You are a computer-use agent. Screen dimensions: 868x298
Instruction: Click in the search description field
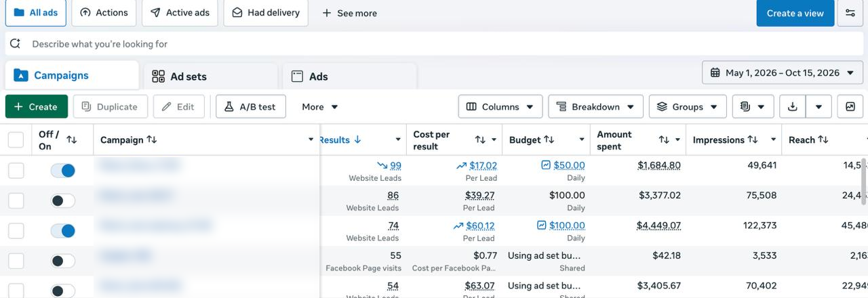click(434, 44)
